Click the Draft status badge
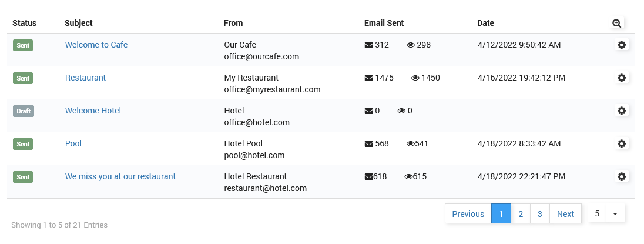 [24, 111]
